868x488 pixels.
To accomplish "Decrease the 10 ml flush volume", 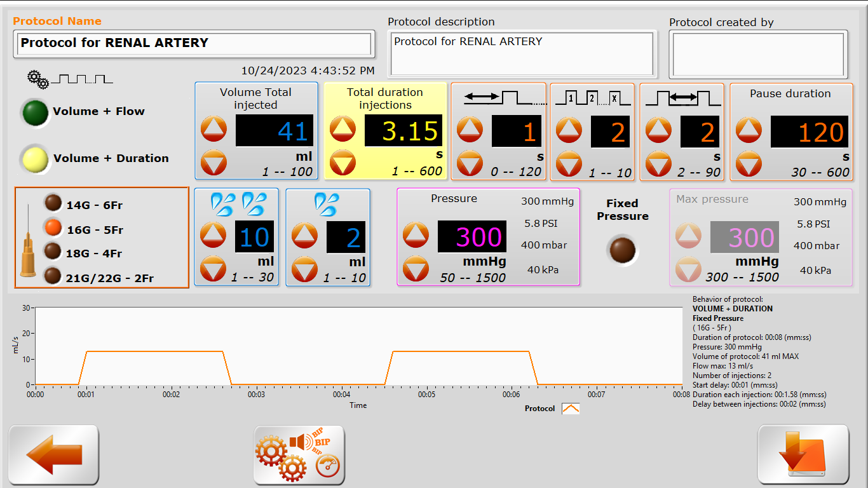I will point(214,269).
